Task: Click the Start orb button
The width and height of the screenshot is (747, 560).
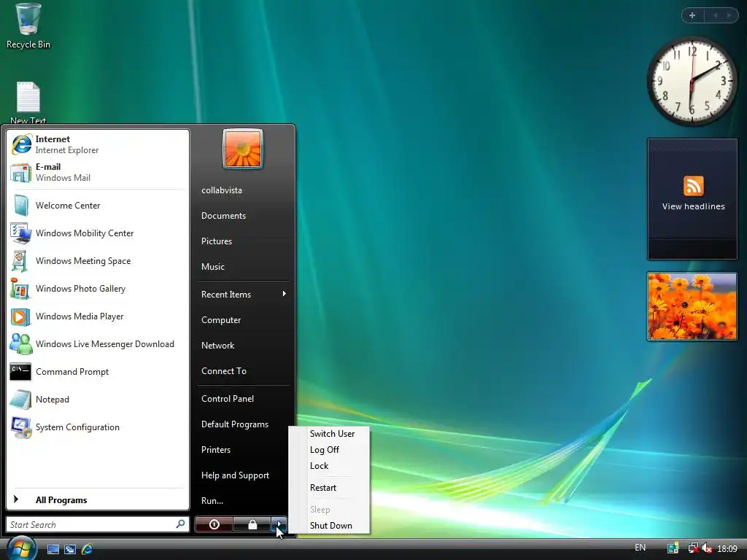Action: (x=20, y=548)
